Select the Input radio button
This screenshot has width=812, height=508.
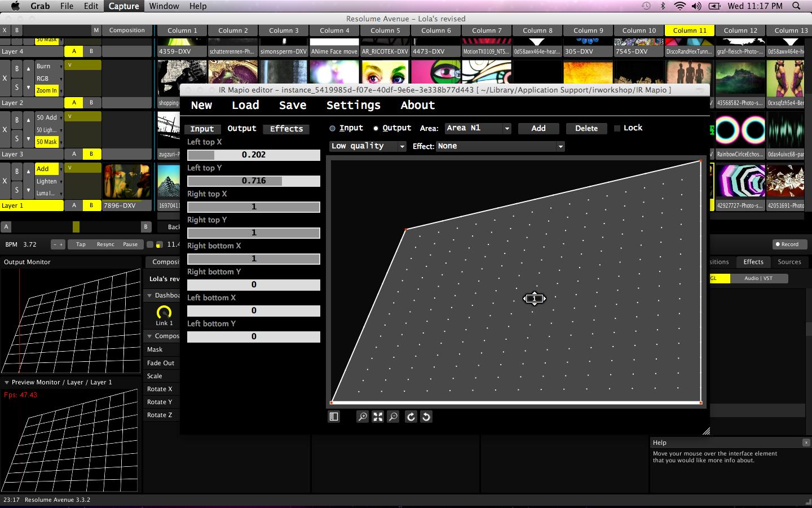coord(332,129)
